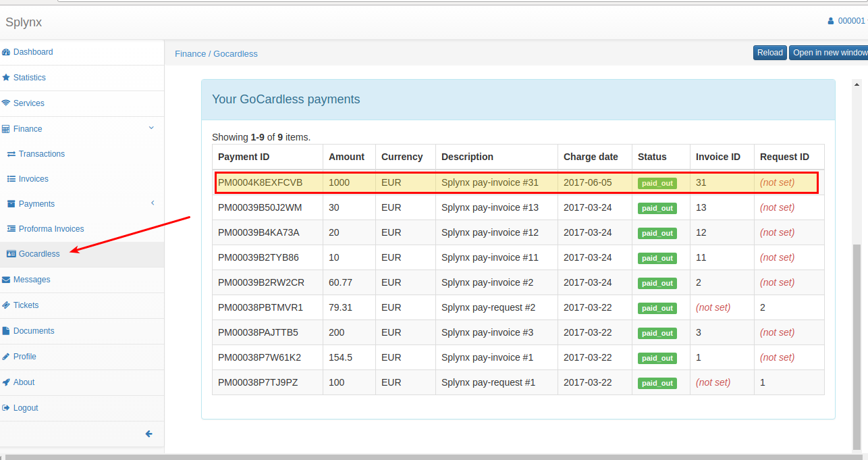This screenshot has width=868, height=460.
Task: Expand the Payments submenu chevron
Action: [x=153, y=203]
